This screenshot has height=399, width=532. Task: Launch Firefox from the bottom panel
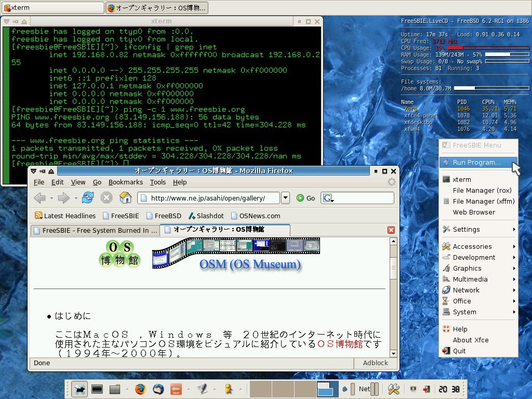(140, 389)
